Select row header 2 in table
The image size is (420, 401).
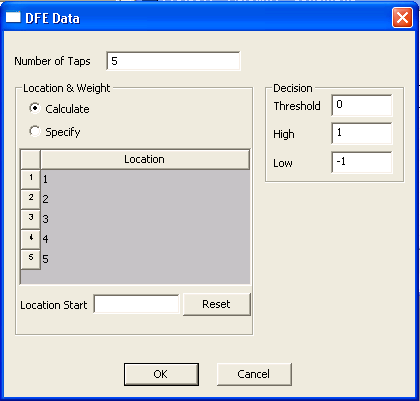(31, 199)
